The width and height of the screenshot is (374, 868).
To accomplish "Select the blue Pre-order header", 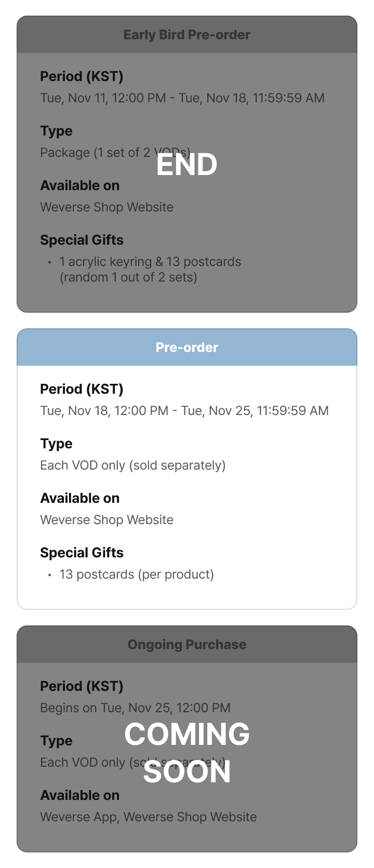I will tap(187, 348).
